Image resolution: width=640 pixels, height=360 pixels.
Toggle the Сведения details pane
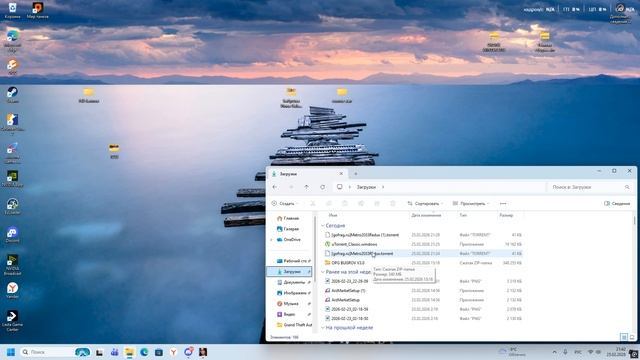click(x=617, y=203)
